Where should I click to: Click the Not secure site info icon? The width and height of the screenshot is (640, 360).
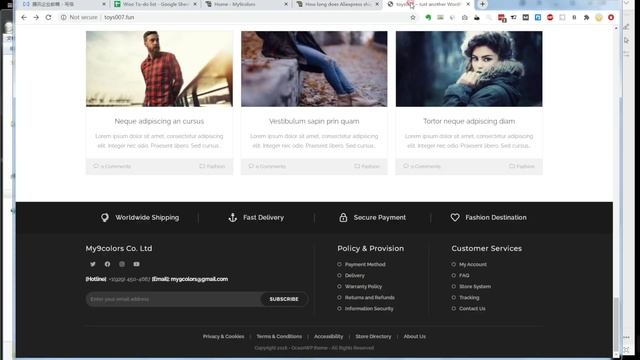64,18
